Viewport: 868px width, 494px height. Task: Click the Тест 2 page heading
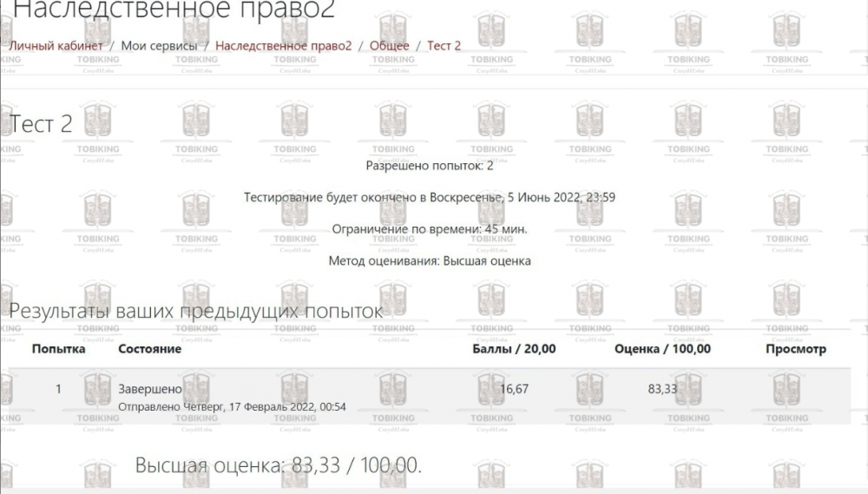tap(41, 123)
